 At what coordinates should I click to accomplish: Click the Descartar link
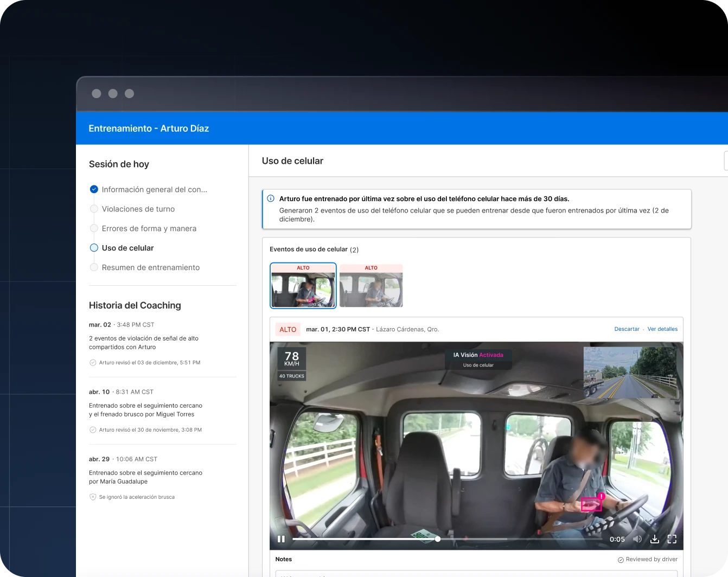tap(627, 329)
